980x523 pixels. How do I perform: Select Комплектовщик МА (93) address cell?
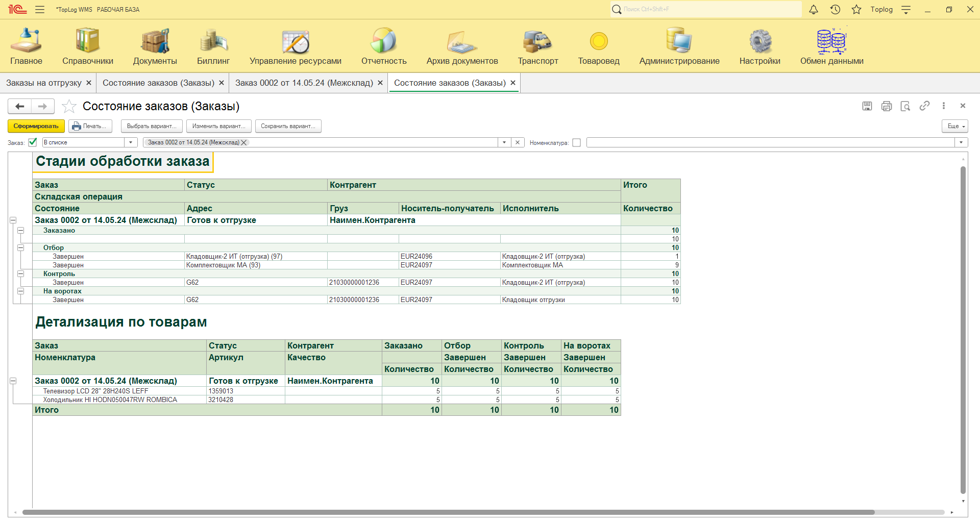tap(256, 265)
